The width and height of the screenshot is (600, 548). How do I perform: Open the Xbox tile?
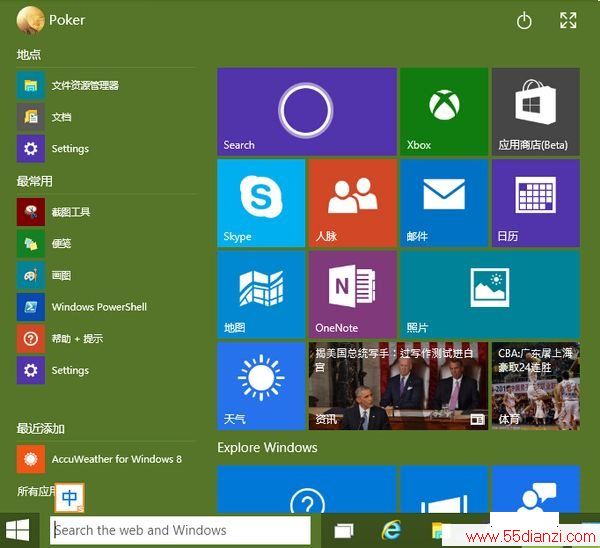(444, 112)
